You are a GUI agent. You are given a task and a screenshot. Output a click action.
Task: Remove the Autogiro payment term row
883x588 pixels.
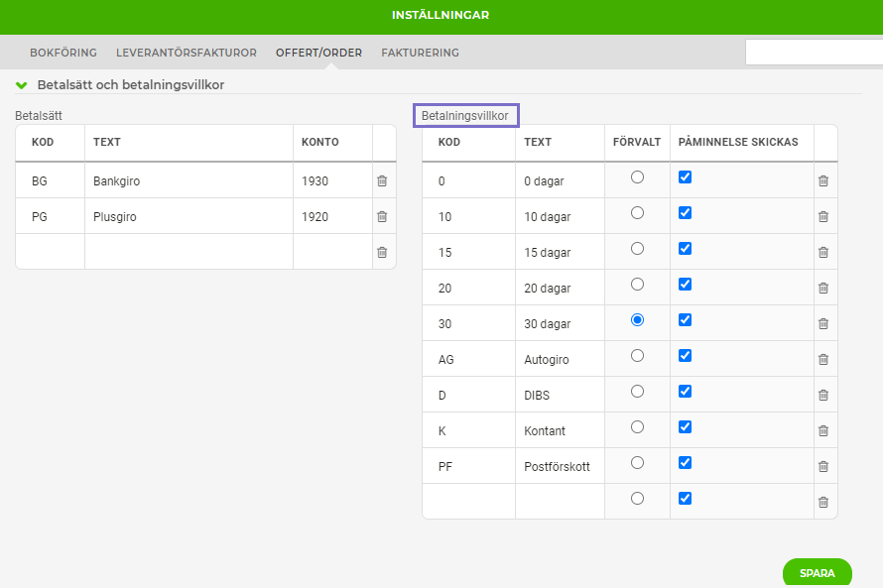click(822, 360)
